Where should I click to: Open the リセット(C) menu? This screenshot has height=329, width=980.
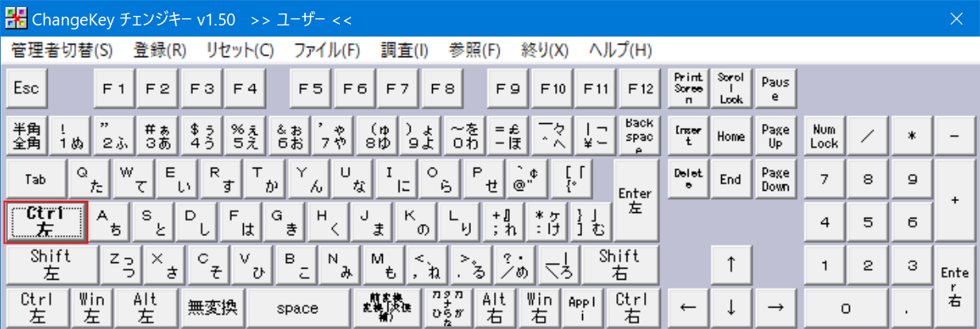point(240,50)
